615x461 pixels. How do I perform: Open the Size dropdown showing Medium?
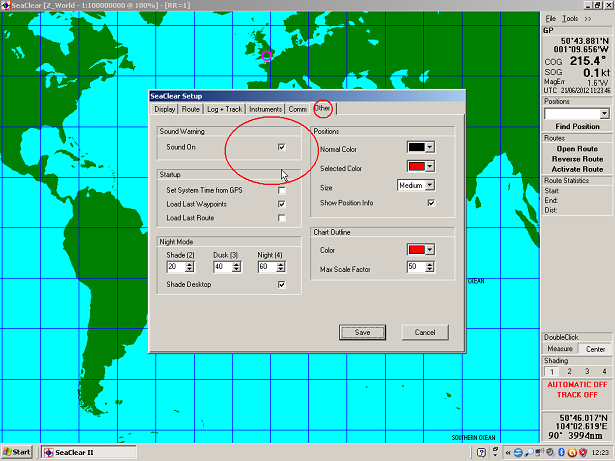(x=430, y=185)
